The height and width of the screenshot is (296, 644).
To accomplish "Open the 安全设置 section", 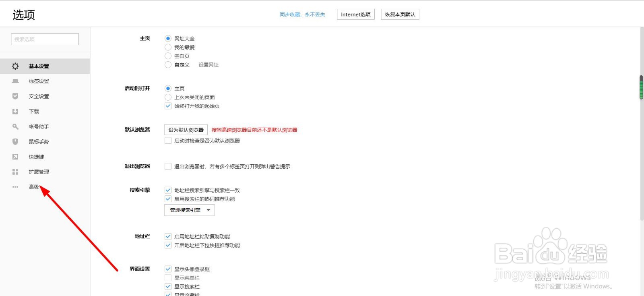I will [x=45, y=96].
